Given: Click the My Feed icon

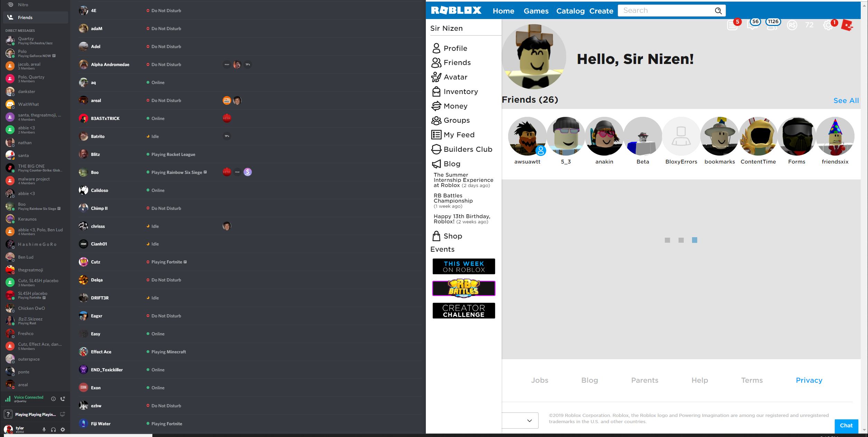Looking at the screenshot, I should click(x=437, y=134).
